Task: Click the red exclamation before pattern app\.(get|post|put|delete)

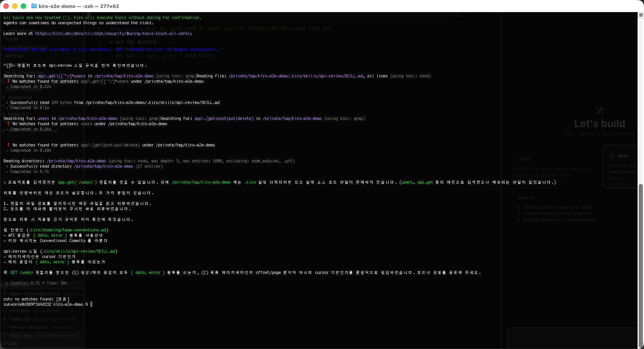Action: 8,145
